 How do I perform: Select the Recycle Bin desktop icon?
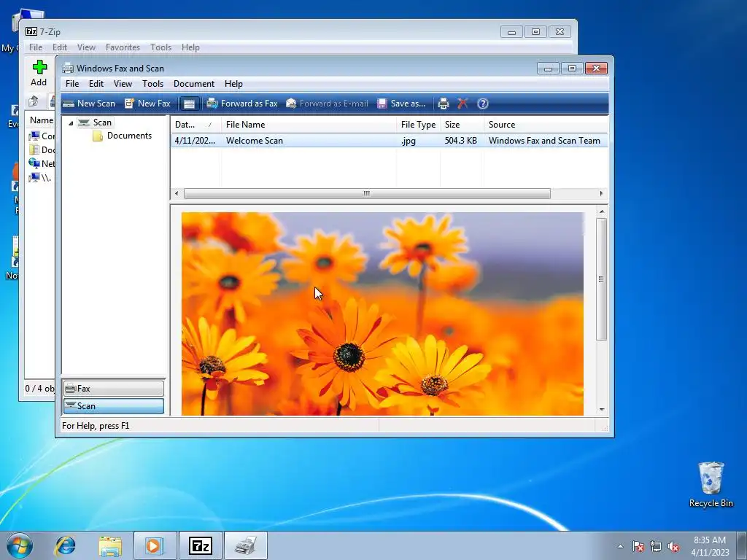(711, 485)
